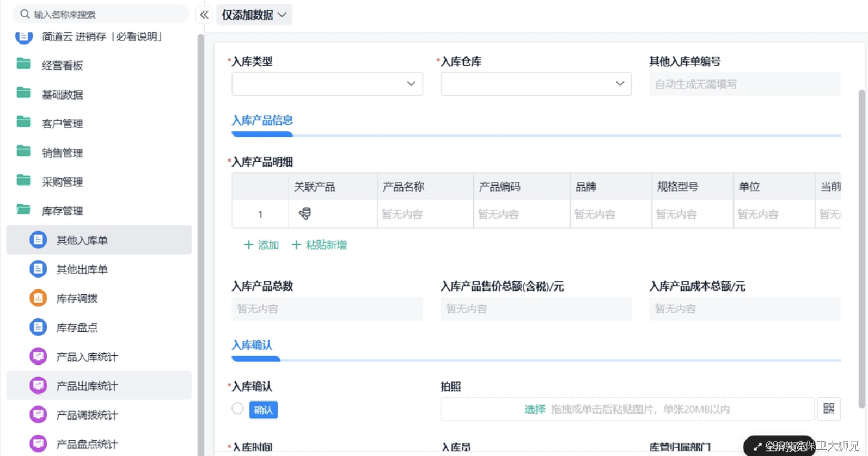Click the purple 产品调拨统计 icon
This screenshot has height=456, width=868.
tap(38, 415)
